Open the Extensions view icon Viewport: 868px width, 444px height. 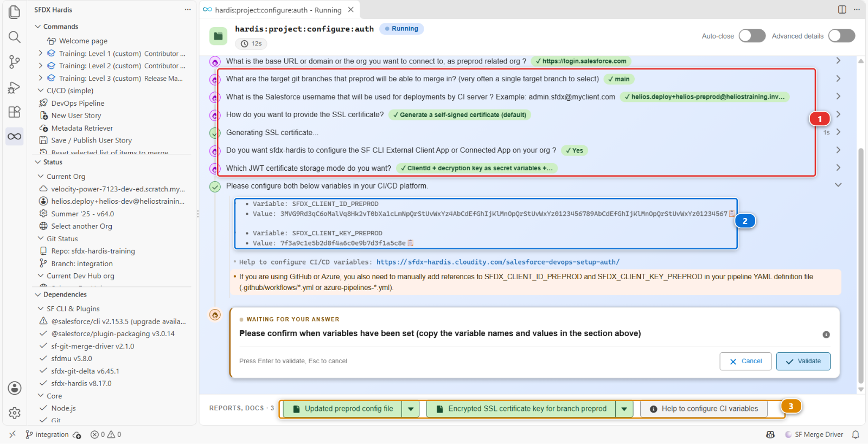coord(15,112)
